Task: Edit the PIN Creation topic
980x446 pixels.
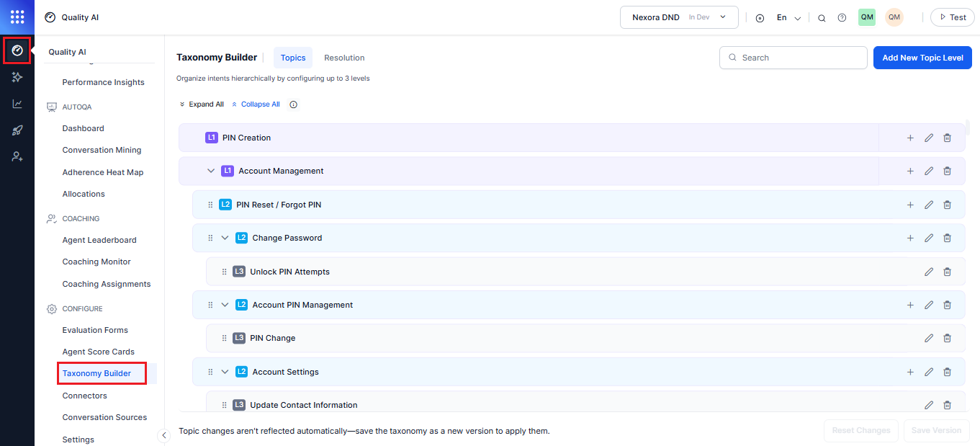Action: [x=929, y=138]
